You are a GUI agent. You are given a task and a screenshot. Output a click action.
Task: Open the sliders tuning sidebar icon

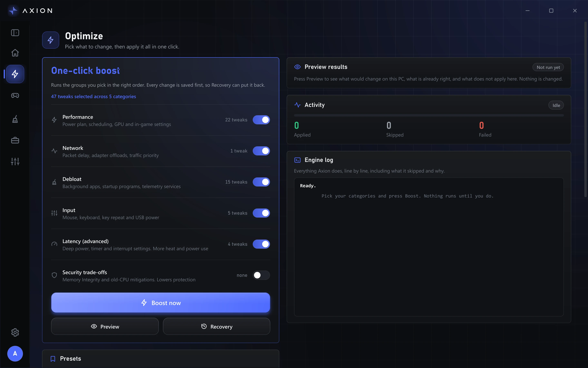click(15, 161)
